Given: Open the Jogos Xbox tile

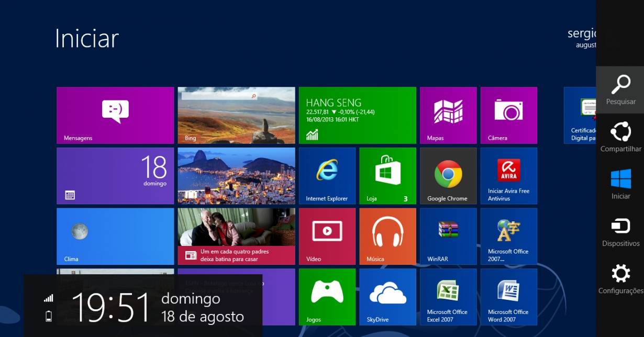Looking at the screenshot, I should pos(327,297).
